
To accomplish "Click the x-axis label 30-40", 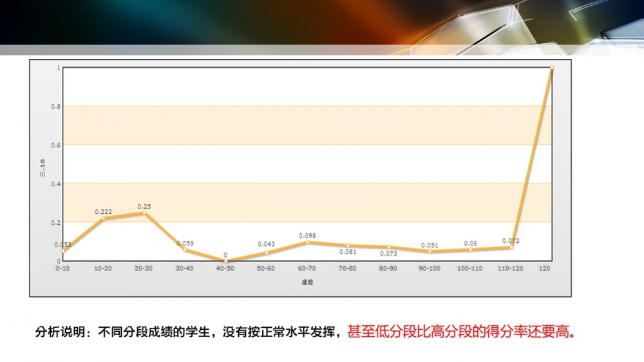I will (x=185, y=269).
